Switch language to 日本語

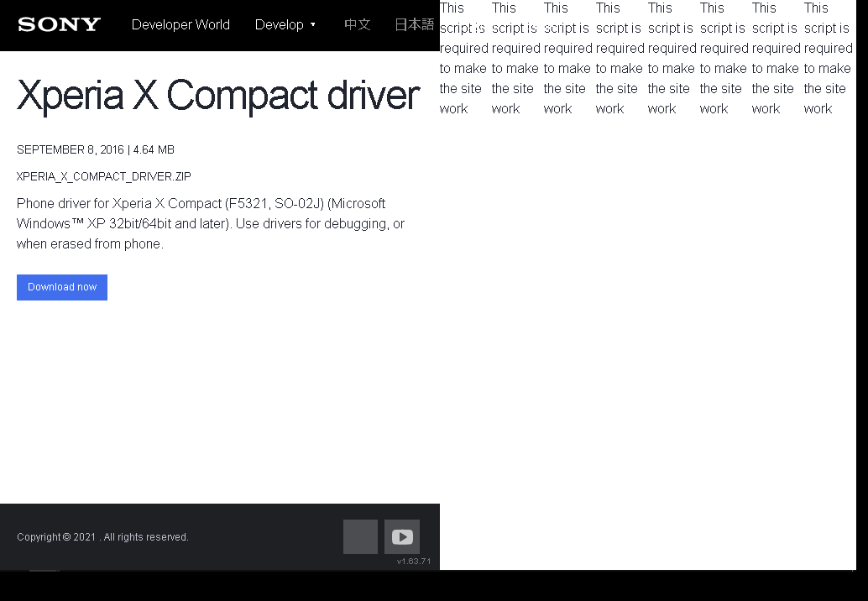[414, 25]
